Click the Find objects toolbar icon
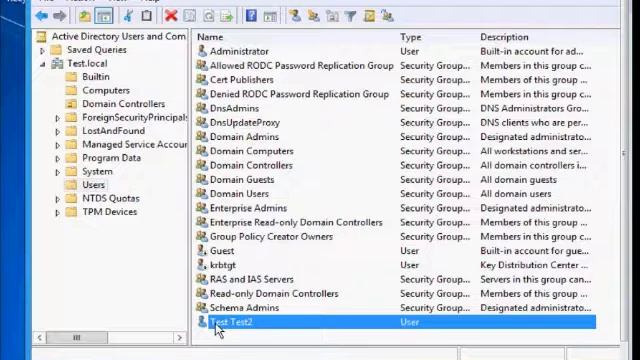This screenshot has height=360, width=640. pos(369,16)
